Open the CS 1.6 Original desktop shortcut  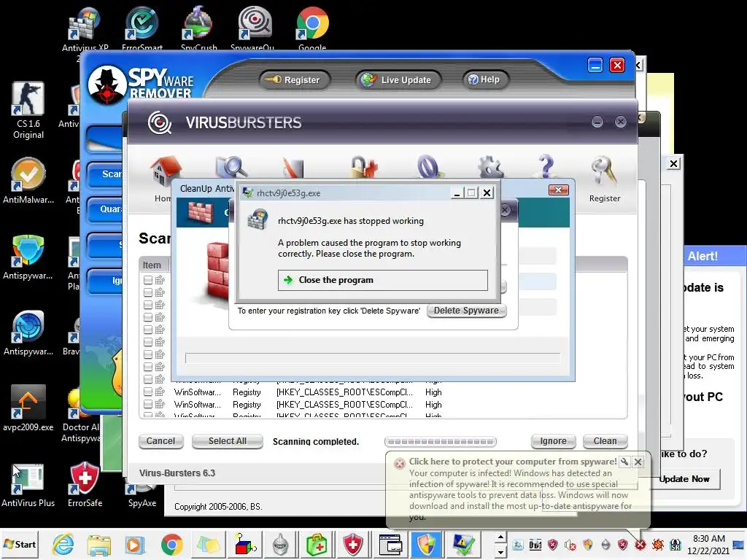[28, 111]
